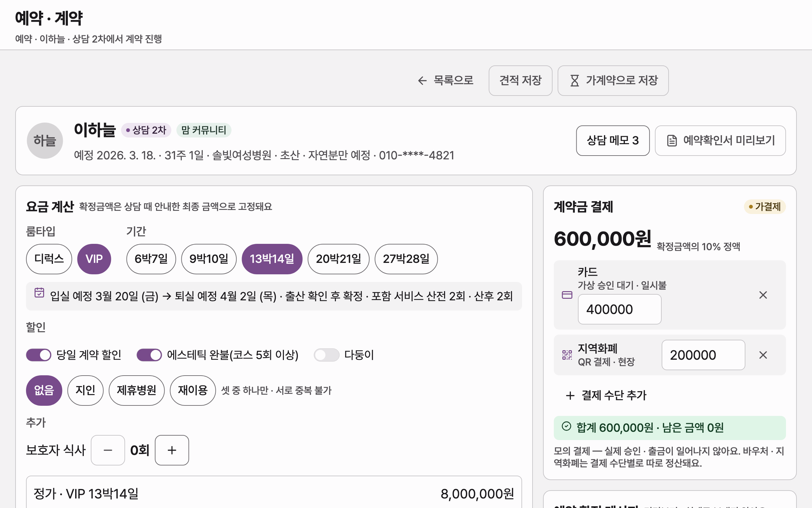
Task: Click the calendar check icon beside 입실 예정
Action: [39, 293]
